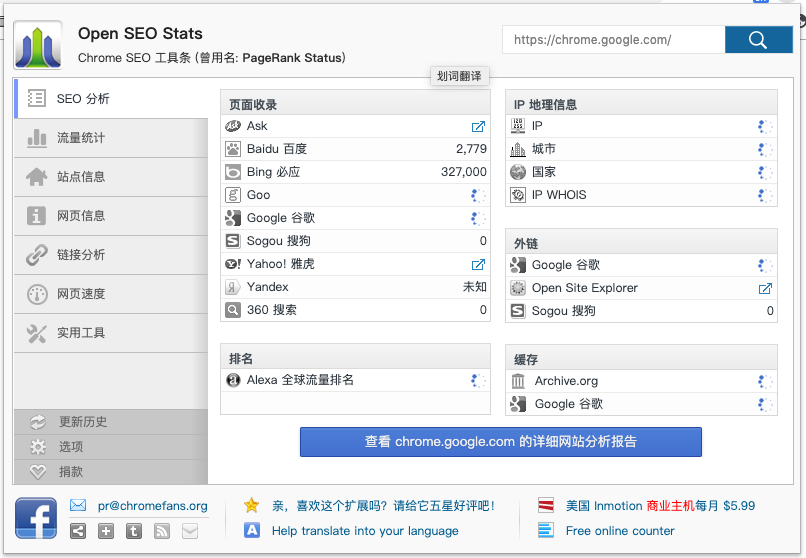Click Sogou 搜狗 in 外链 section
Image resolution: width=806 pixels, height=558 pixels.
pos(563,311)
